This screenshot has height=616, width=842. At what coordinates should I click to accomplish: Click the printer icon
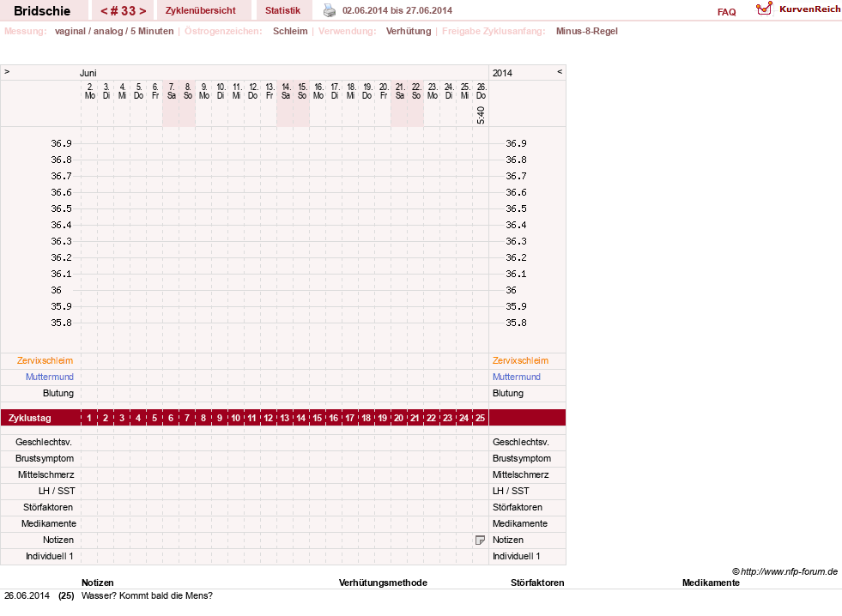click(x=330, y=10)
